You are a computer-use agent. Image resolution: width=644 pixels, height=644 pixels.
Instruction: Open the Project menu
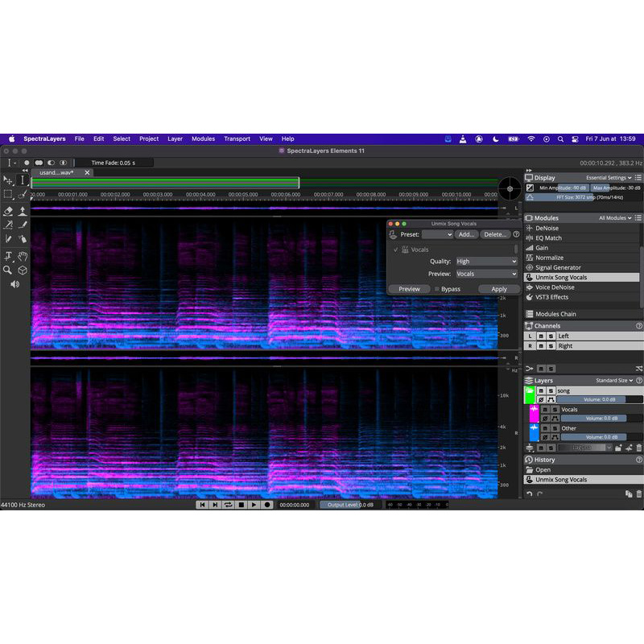[x=149, y=138]
